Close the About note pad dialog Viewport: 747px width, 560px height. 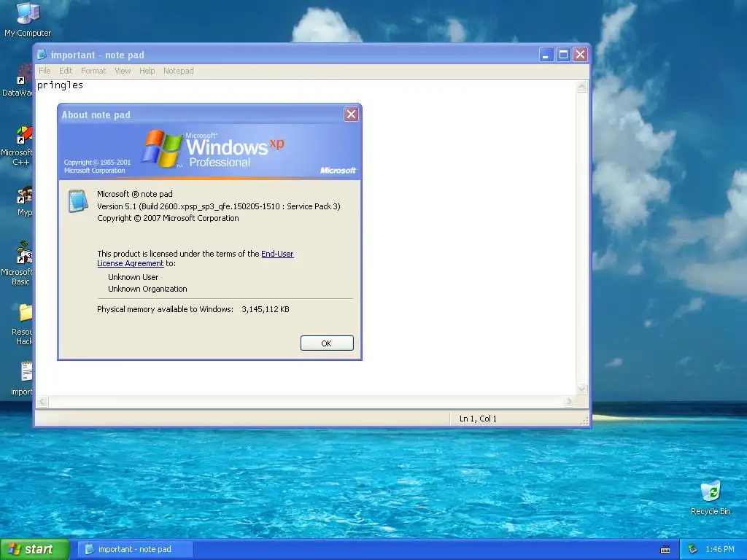coord(351,114)
